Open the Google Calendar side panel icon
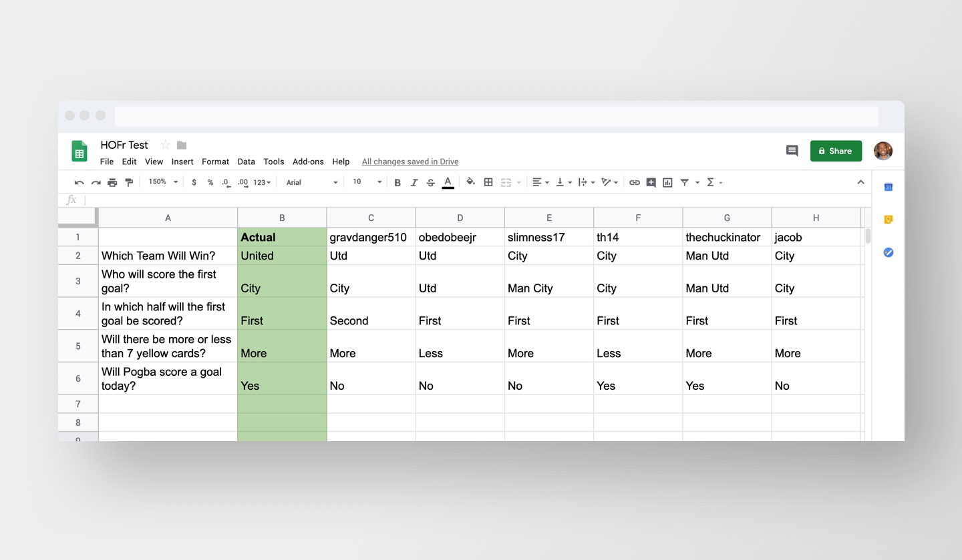 tap(888, 187)
